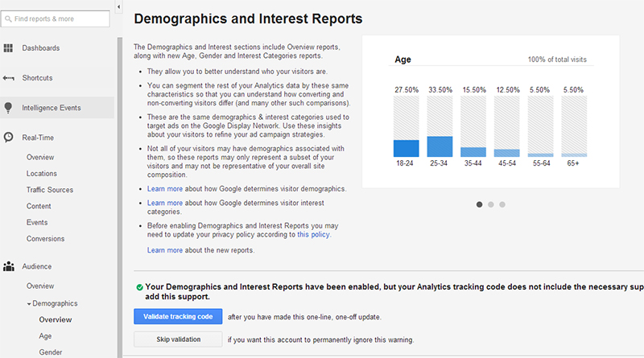The width and height of the screenshot is (644, 358).
Task: Type in the Find reports search field
Action: point(60,18)
